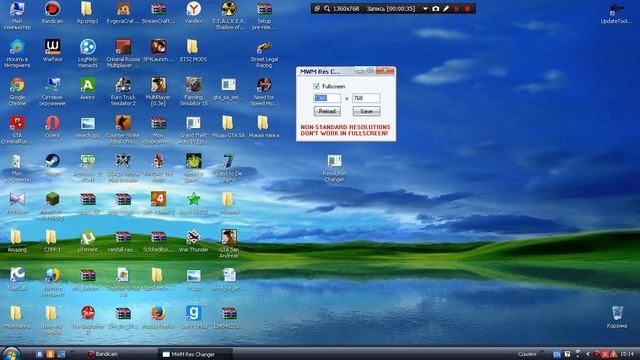The width and height of the screenshot is (640, 360).
Task: Switch to MWM Res Changer taskbar button
Action: click(x=195, y=354)
